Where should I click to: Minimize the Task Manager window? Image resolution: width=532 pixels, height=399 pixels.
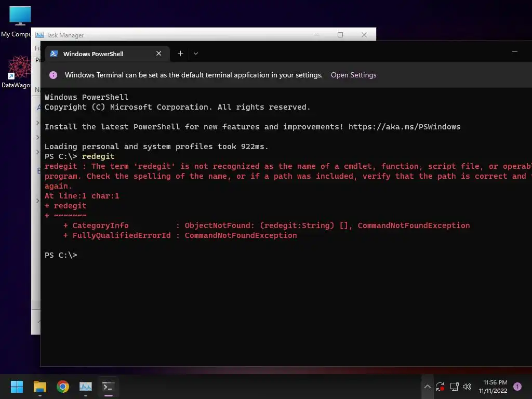tap(317, 35)
